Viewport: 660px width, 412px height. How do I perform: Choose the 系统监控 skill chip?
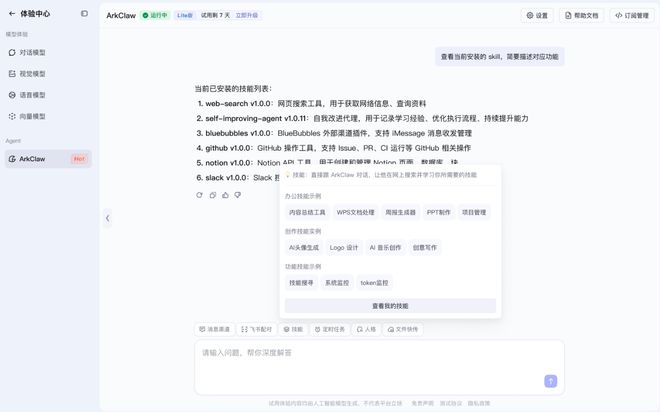(337, 283)
